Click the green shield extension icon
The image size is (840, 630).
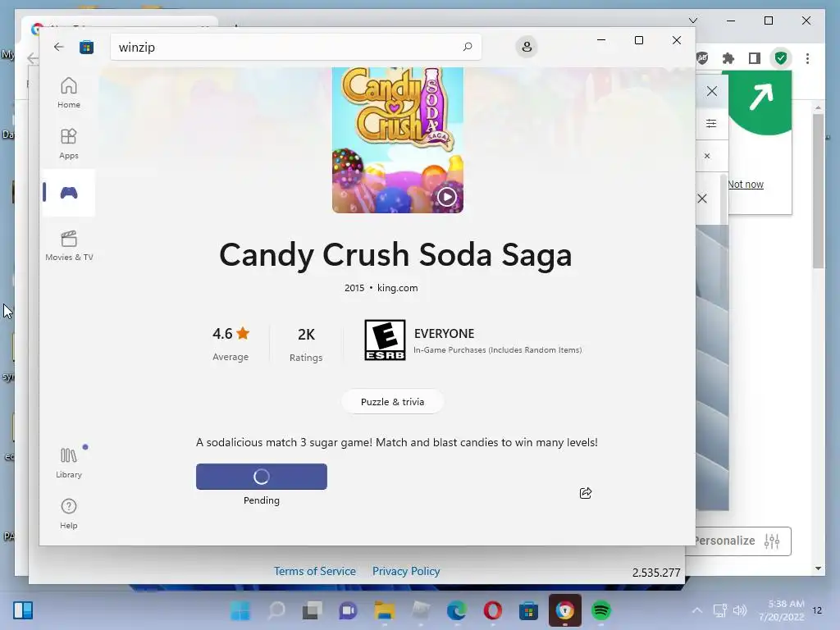[781, 58]
